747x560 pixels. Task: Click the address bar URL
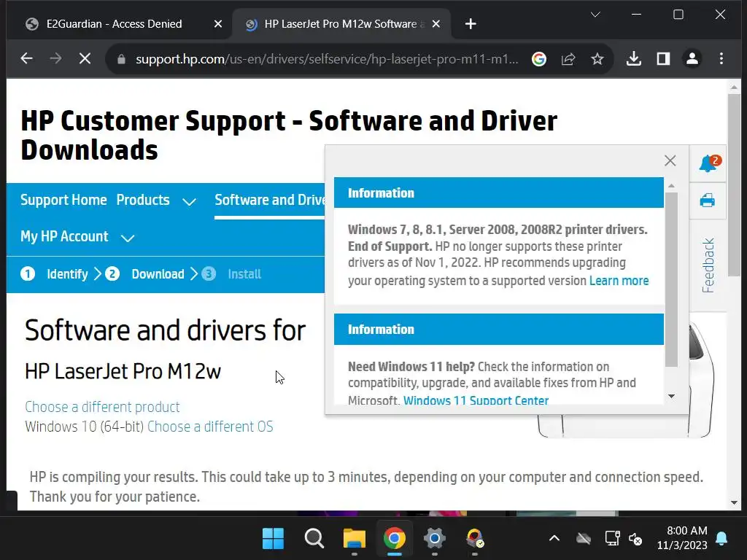point(327,59)
